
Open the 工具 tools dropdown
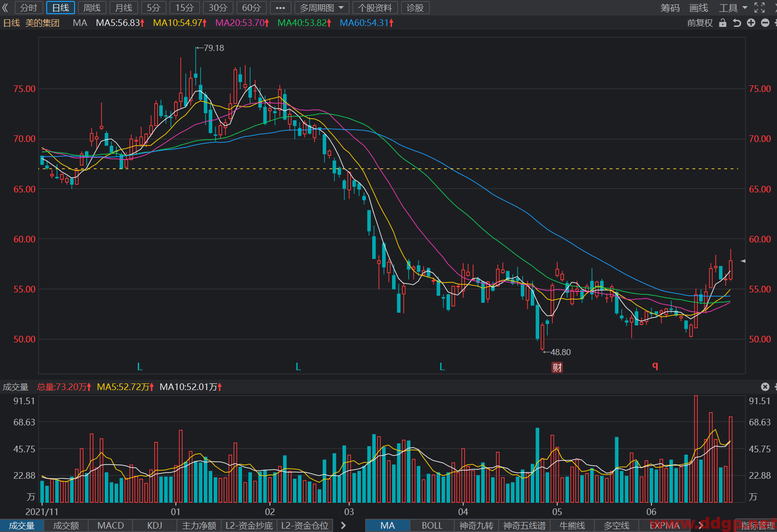tap(733, 8)
